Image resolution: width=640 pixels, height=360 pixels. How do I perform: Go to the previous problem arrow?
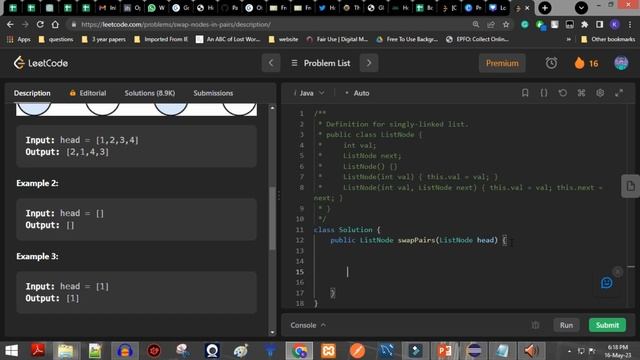tap(271, 63)
